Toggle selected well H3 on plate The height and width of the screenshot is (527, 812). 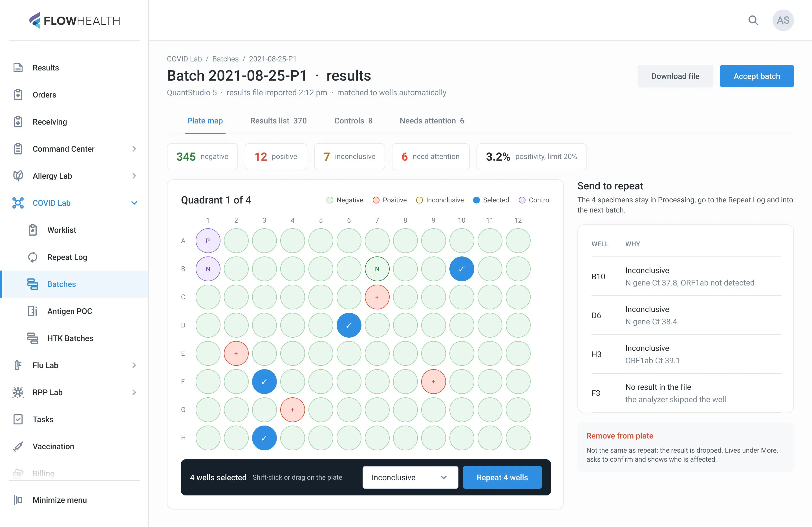click(264, 438)
